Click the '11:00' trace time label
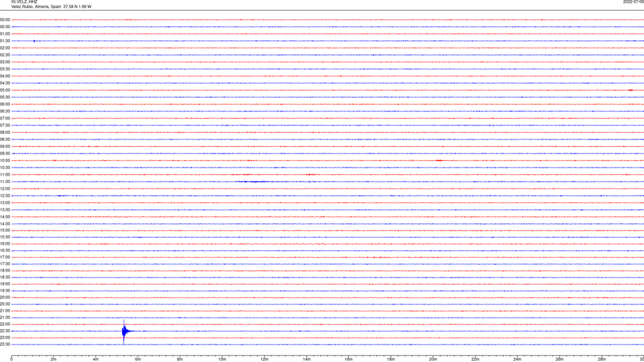644x362 pixels. pyautogui.click(x=5, y=175)
